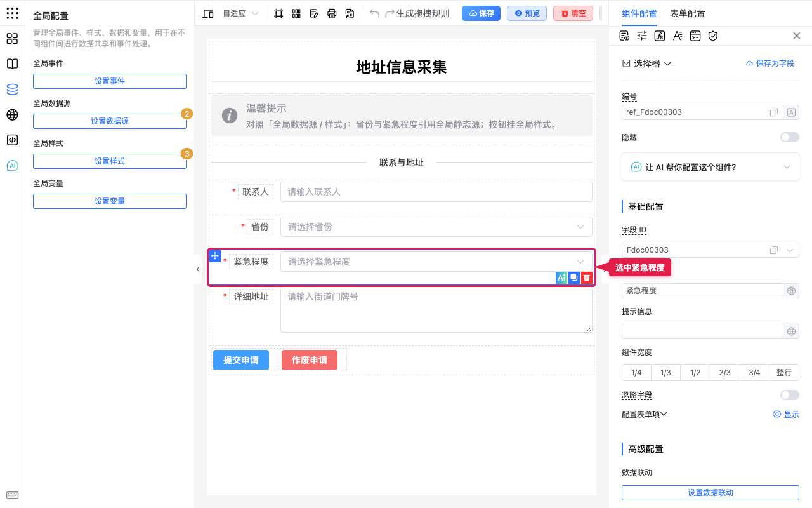Viewport: 812px width, 508px height.
Task: Collapse the left panel with arrow handle
Action: (198, 269)
